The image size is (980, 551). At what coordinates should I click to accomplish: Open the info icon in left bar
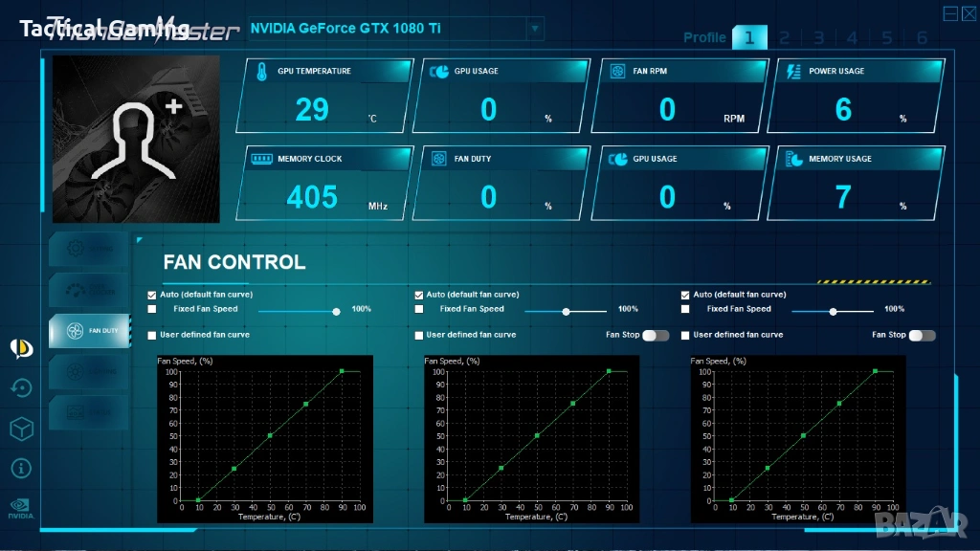21,468
